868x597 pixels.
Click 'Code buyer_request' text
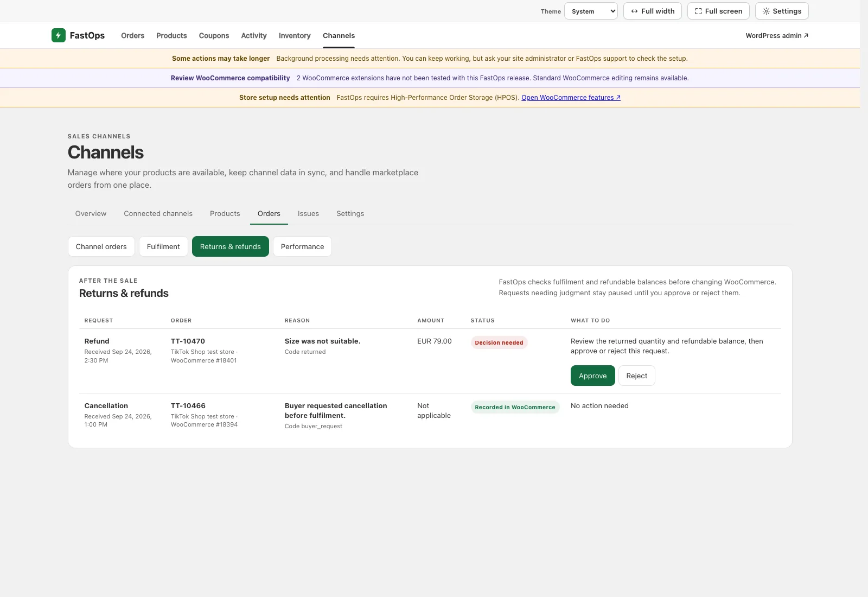pyautogui.click(x=314, y=427)
